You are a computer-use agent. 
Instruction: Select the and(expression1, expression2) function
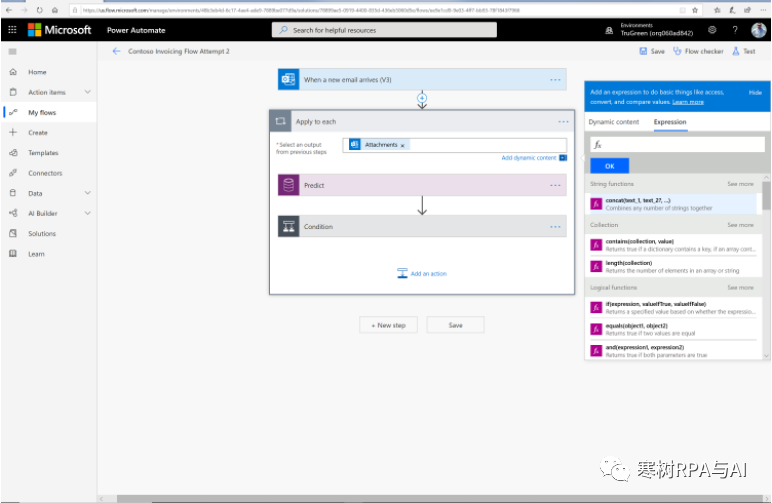pyautogui.click(x=673, y=350)
